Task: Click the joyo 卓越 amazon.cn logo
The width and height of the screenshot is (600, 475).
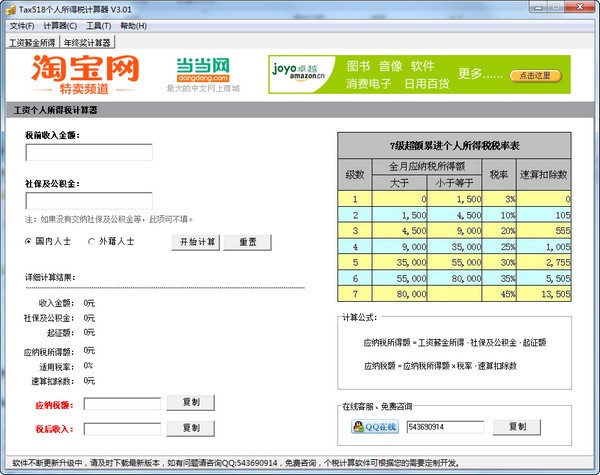Action: (x=298, y=72)
